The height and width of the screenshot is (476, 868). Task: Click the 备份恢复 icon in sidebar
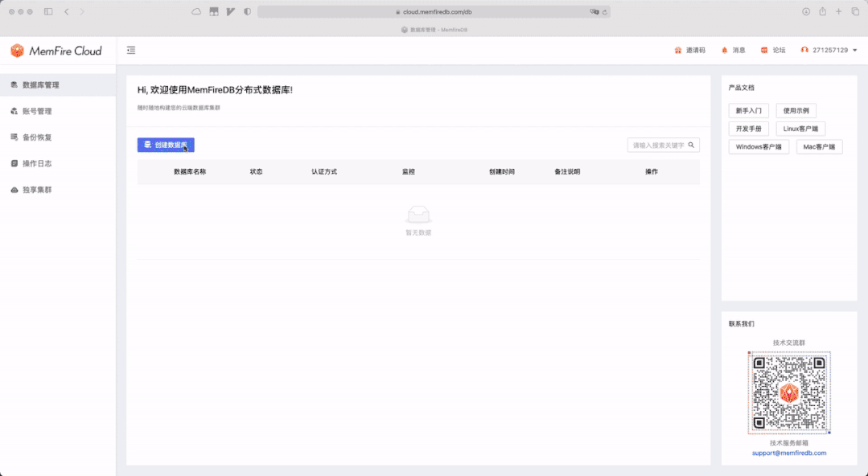pyautogui.click(x=14, y=137)
